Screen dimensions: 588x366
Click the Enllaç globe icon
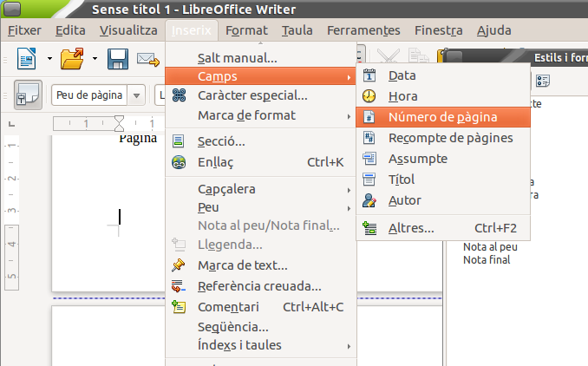(179, 162)
